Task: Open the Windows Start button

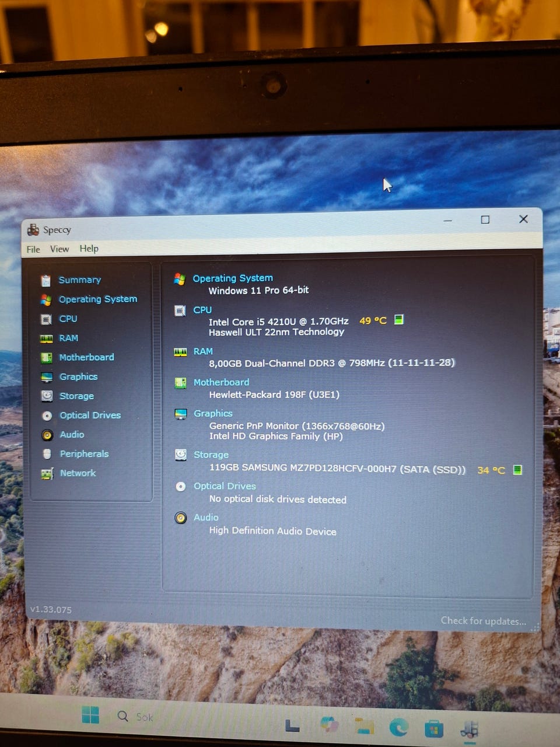Action: [x=90, y=714]
